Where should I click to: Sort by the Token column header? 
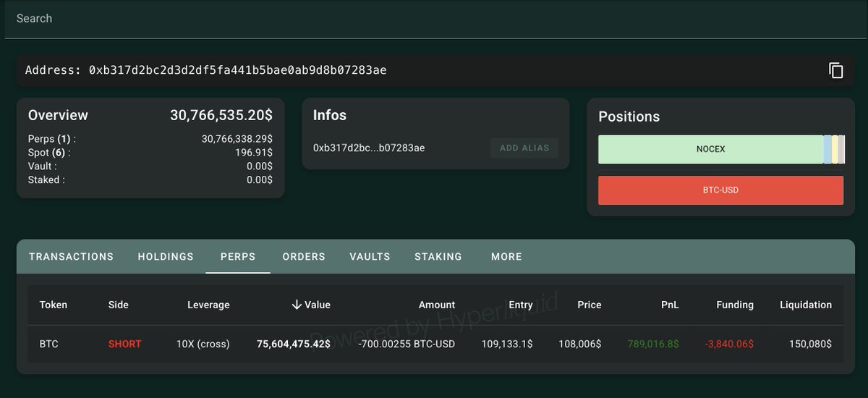click(x=54, y=305)
